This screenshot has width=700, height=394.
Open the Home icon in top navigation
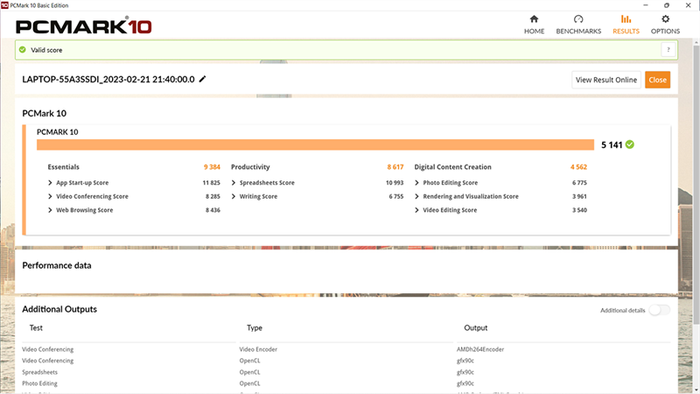tap(534, 19)
